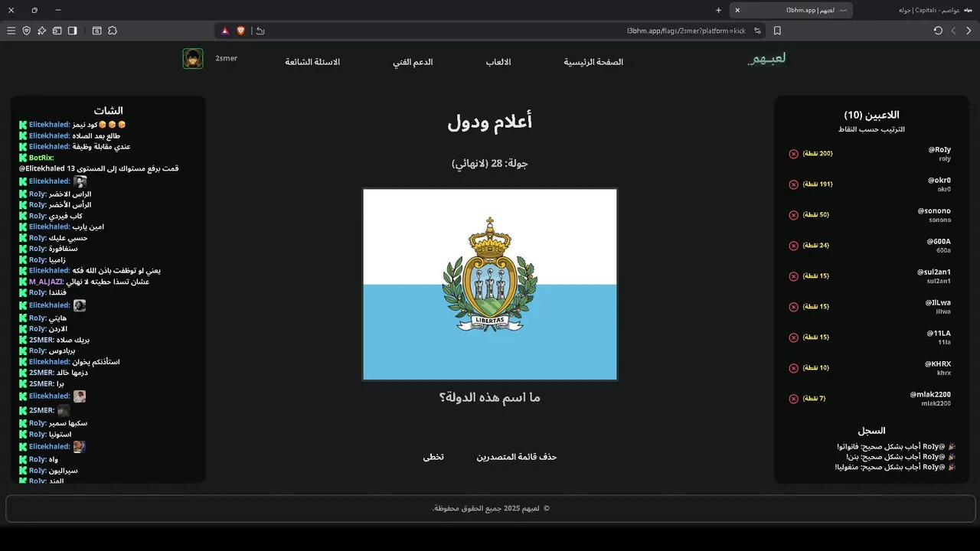Click the @okr0 player name
The height and width of the screenshot is (551, 980).
[x=939, y=181]
